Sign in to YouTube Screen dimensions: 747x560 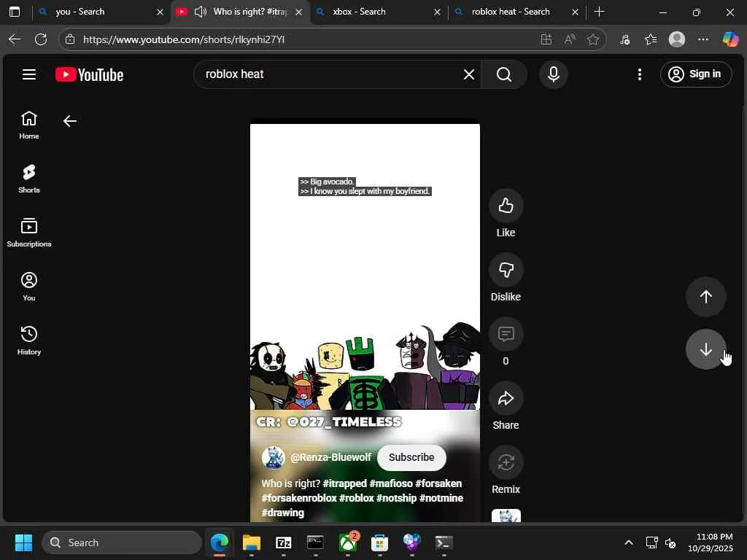(x=695, y=74)
